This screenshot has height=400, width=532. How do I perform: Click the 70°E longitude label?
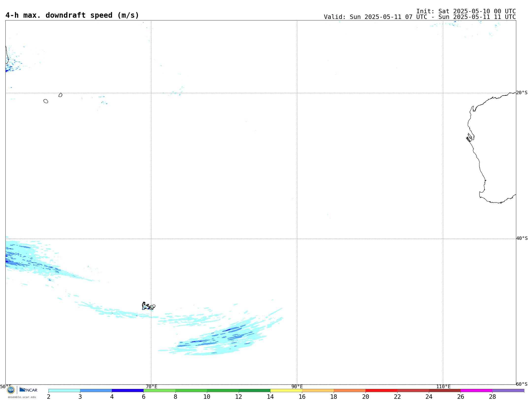click(151, 386)
